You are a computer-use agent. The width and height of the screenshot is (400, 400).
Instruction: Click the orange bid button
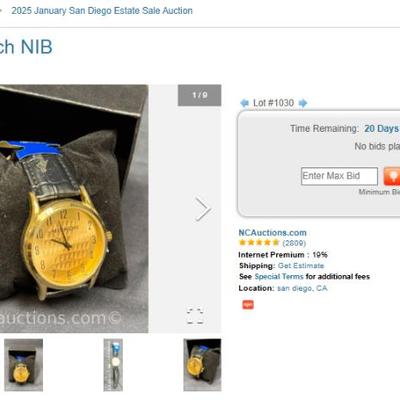click(x=392, y=176)
